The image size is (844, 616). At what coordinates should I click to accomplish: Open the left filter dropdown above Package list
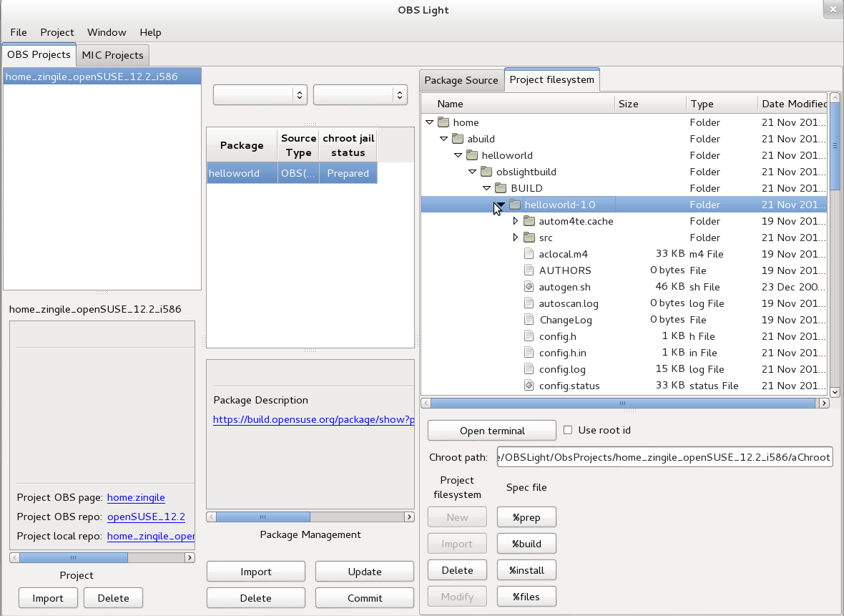(x=260, y=94)
